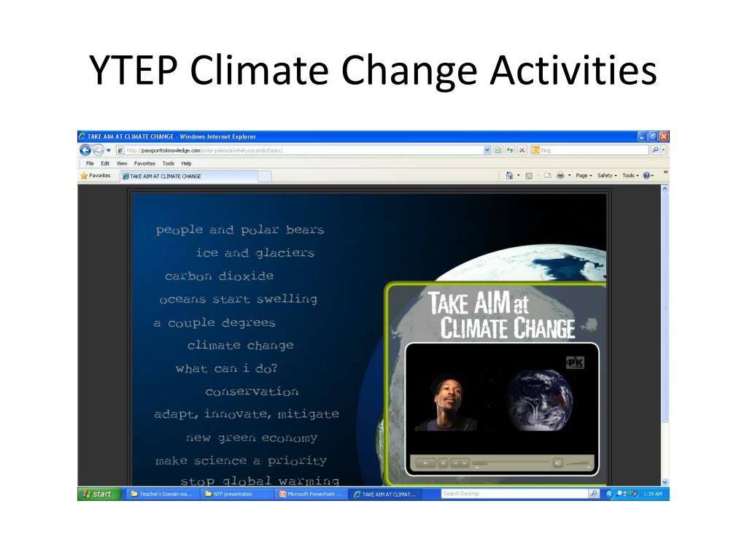This screenshot has height=560, width=747.
Task: Click the passporttoknowledge.com address bar
Action: [x=304, y=150]
